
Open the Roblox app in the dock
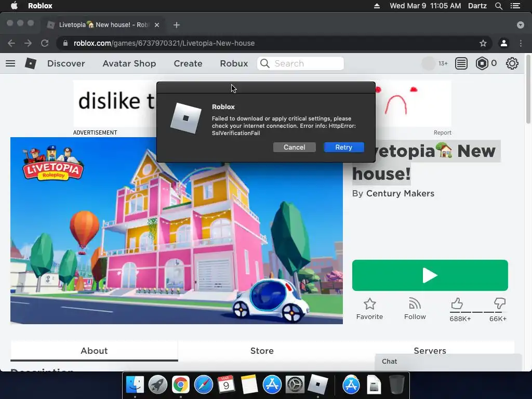[317, 385]
